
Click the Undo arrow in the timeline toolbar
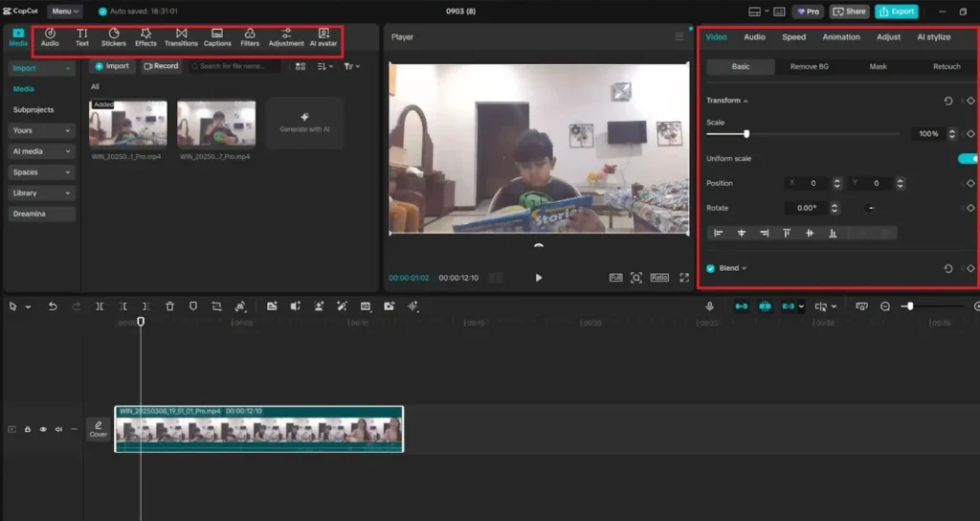pos(53,306)
